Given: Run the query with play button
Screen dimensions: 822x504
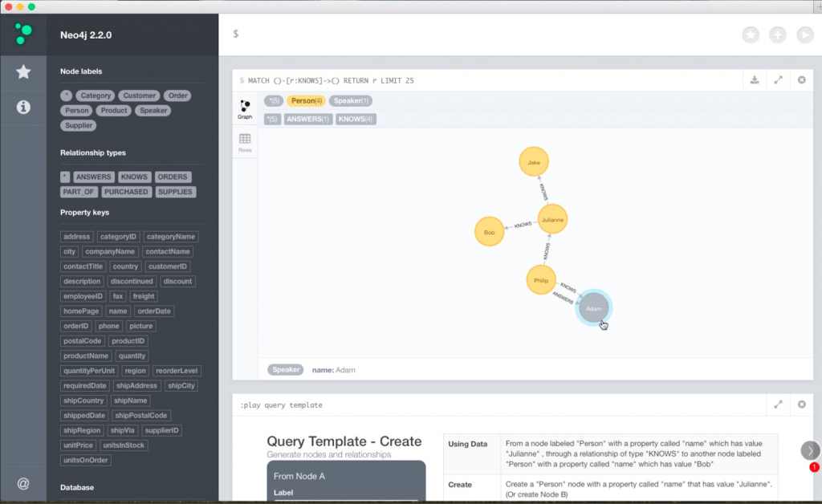Looking at the screenshot, I should 804,35.
